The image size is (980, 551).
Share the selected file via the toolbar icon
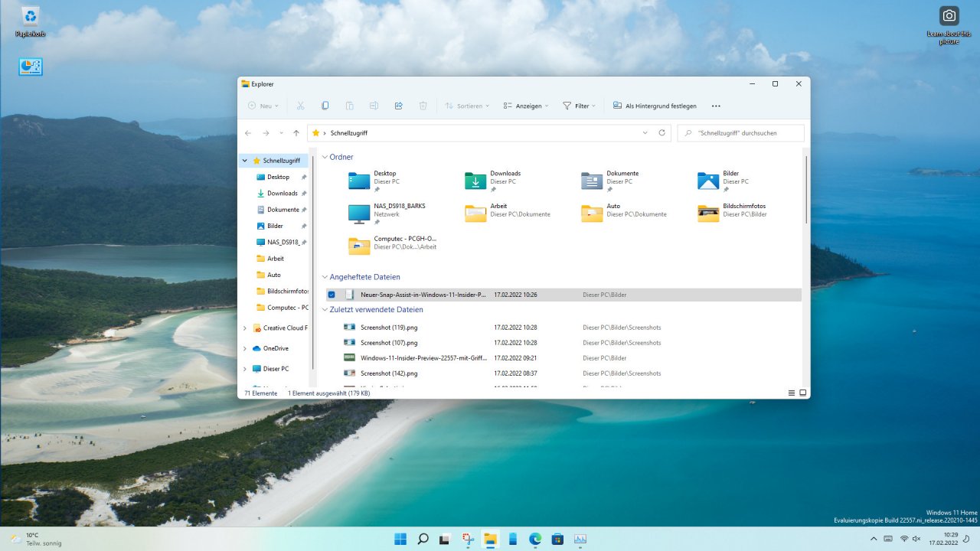click(399, 106)
